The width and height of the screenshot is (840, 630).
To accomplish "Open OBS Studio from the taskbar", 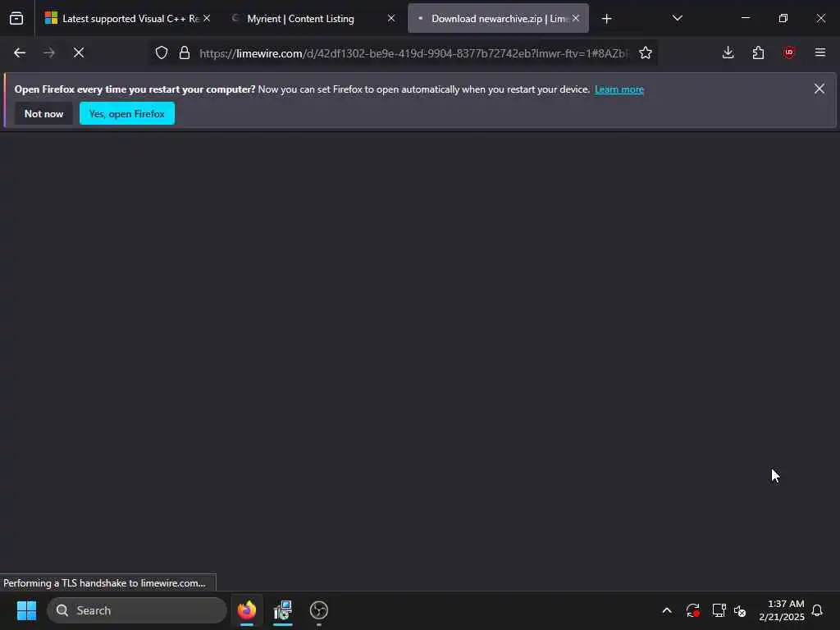I will point(319,610).
